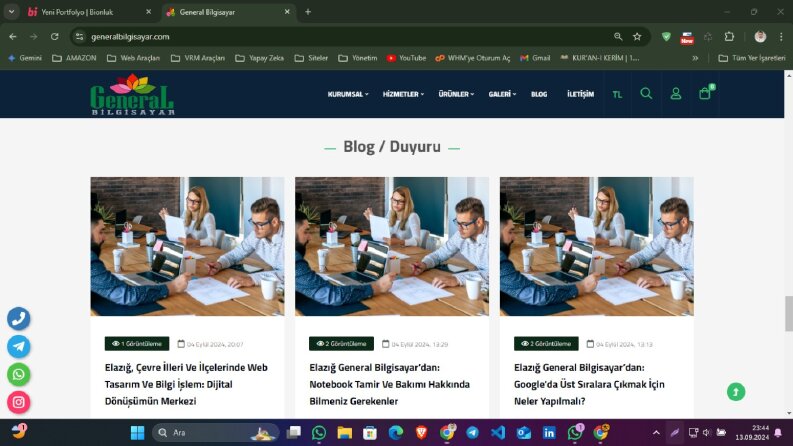The height and width of the screenshot is (446, 793).
Task: Open Brave browser from the taskbar
Action: pyautogui.click(x=421, y=432)
